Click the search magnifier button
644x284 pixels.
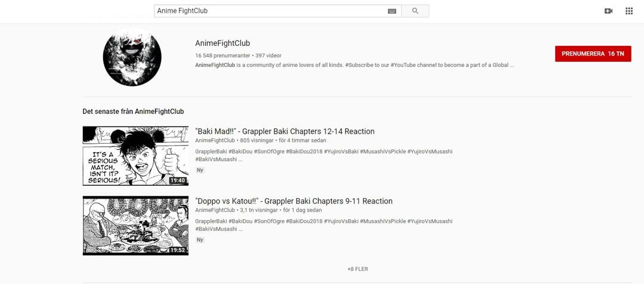[415, 11]
